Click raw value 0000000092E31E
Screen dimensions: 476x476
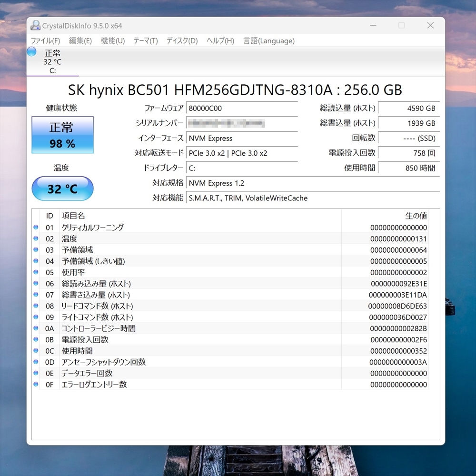[398, 284]
